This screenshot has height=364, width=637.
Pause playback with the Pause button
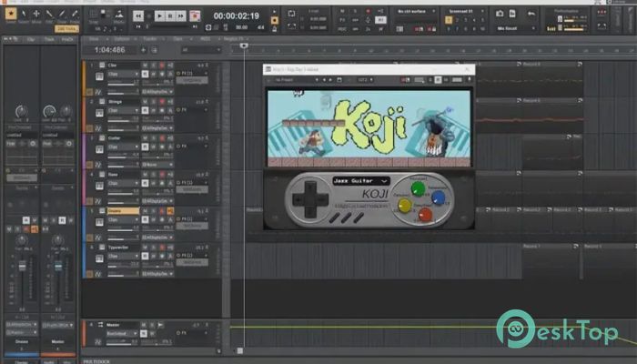(170, 15)
